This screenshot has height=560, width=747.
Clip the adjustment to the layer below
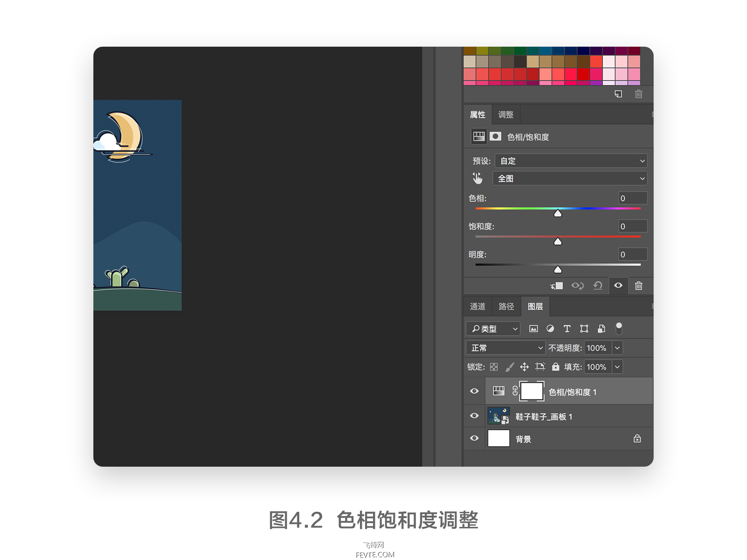coord(557,286)
